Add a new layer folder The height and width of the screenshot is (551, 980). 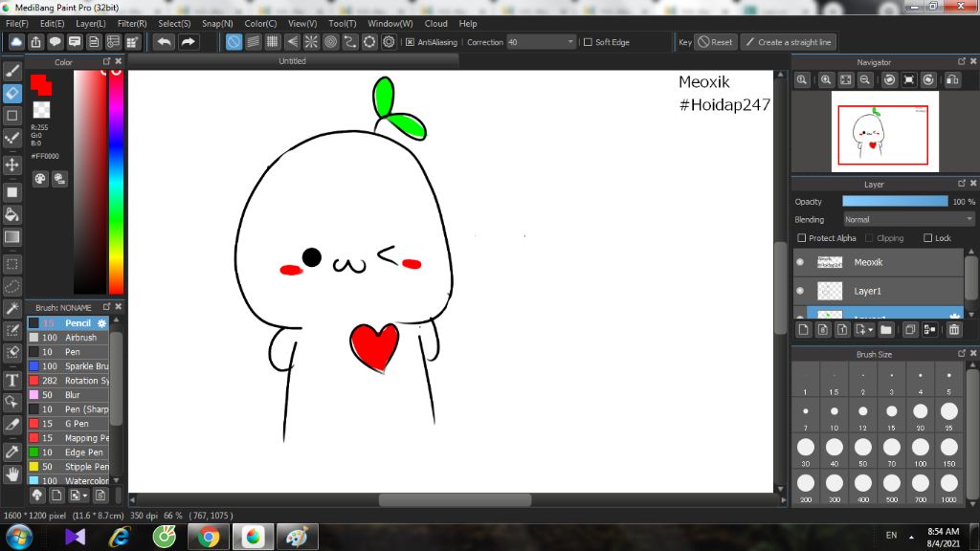[886, 329]
